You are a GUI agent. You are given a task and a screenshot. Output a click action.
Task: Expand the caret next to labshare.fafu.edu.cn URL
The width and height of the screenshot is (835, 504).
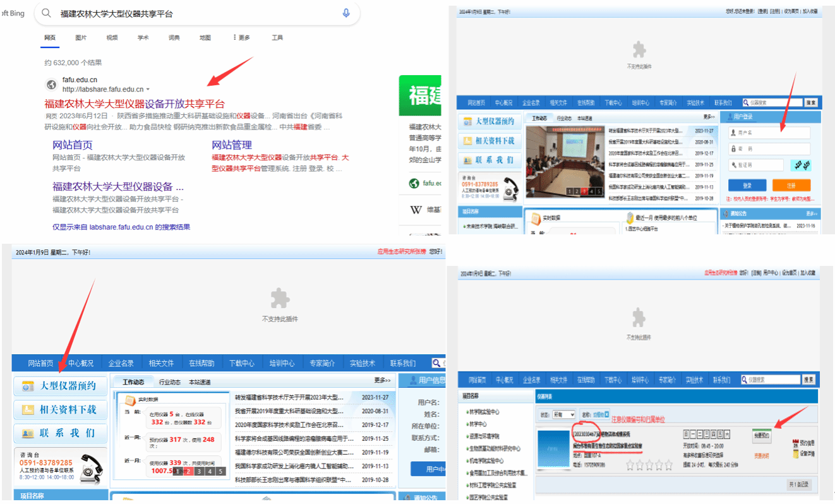pos(148,90)
